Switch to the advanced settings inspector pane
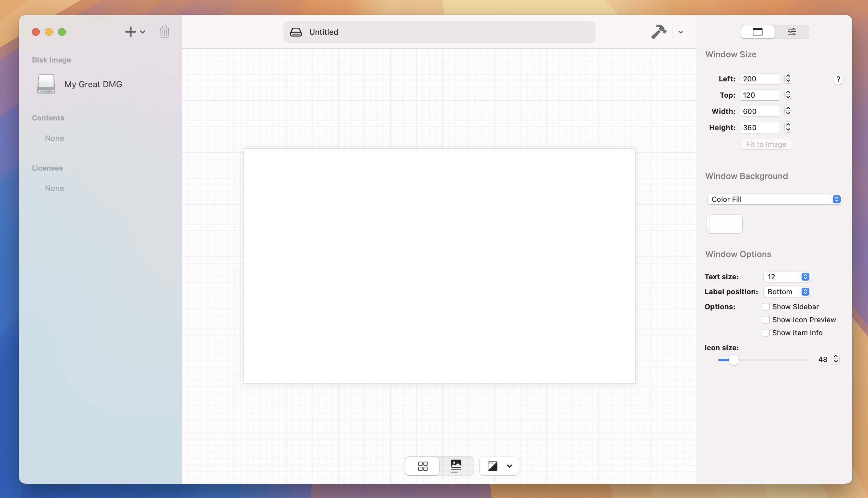Image resolution: width=868 pixels, height=498 pixels. [792, 32]
